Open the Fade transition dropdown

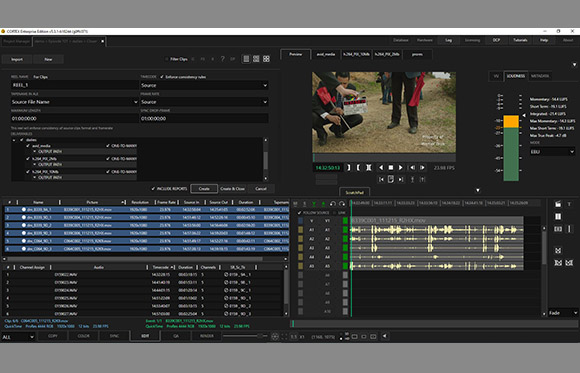coord(563,313)
